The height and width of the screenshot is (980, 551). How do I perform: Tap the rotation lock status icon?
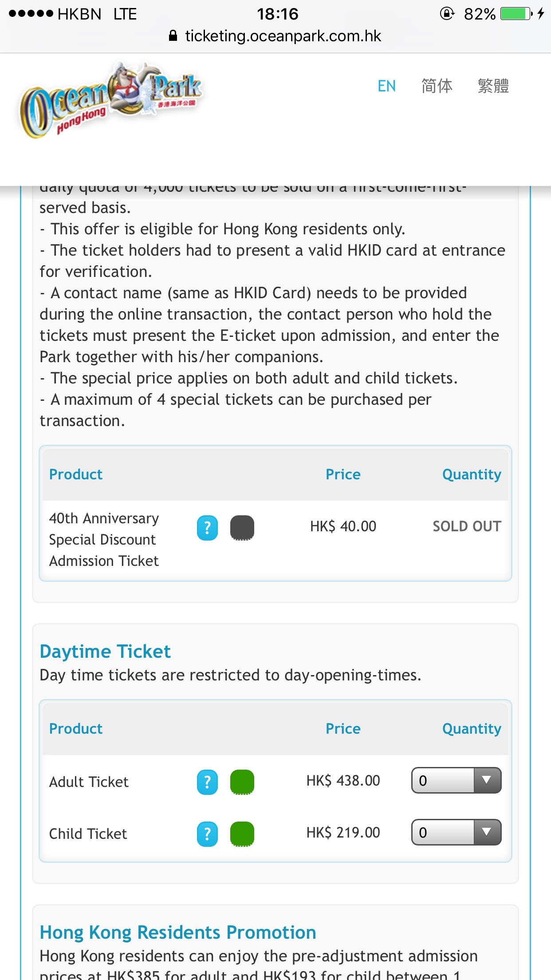click(x=447, y=14)
